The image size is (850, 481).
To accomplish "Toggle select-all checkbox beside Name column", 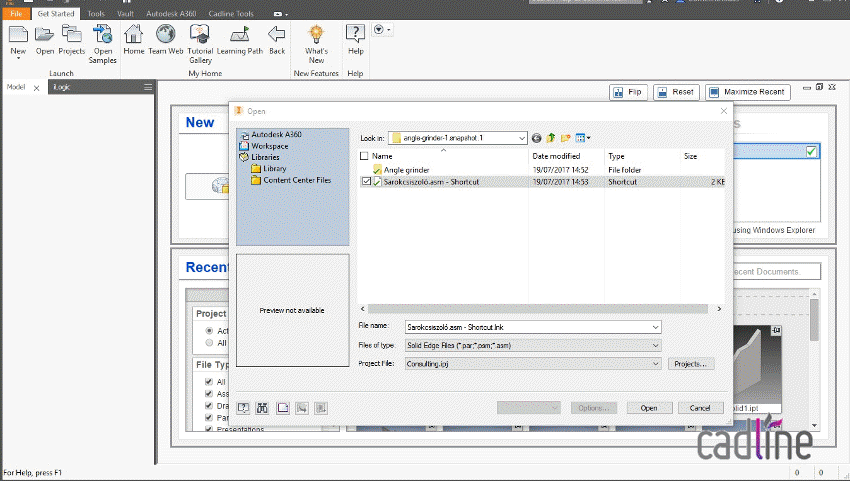I will point(364,156).
